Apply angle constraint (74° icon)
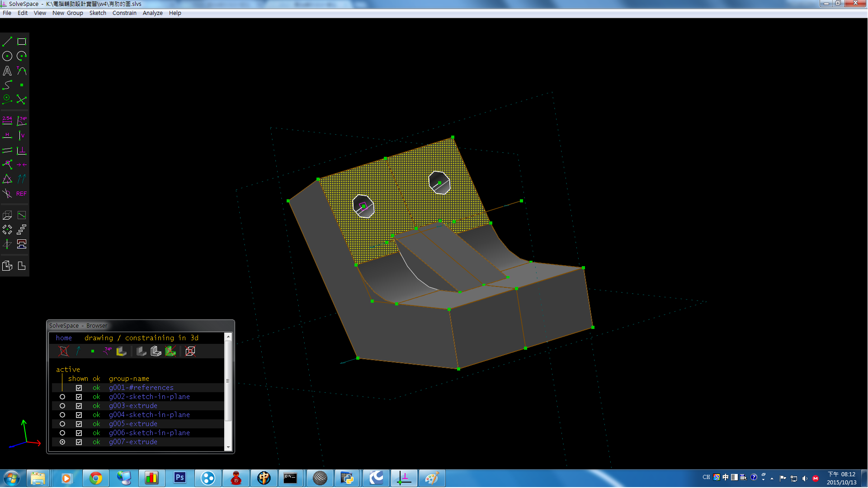The width and height of the screenshot is (868, 488). [22, 121]
